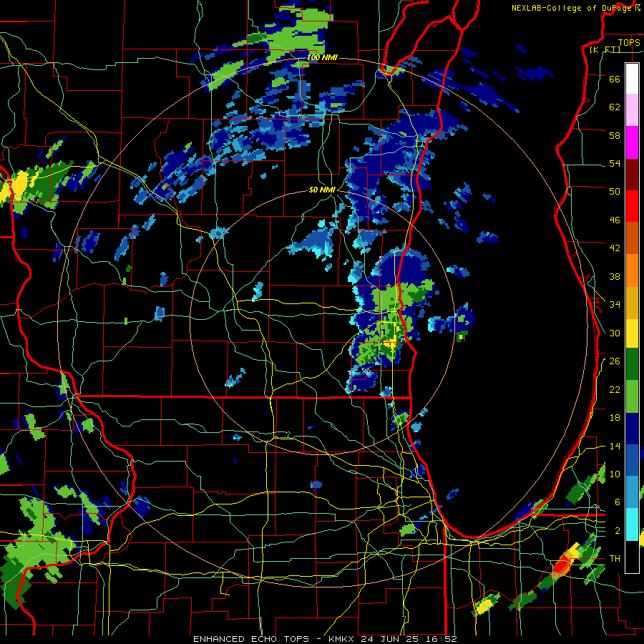The image size is (644, 644).
Task: Click the '50 NMI' range ring label
Action: pyautogui.click(x=323, y=190)
